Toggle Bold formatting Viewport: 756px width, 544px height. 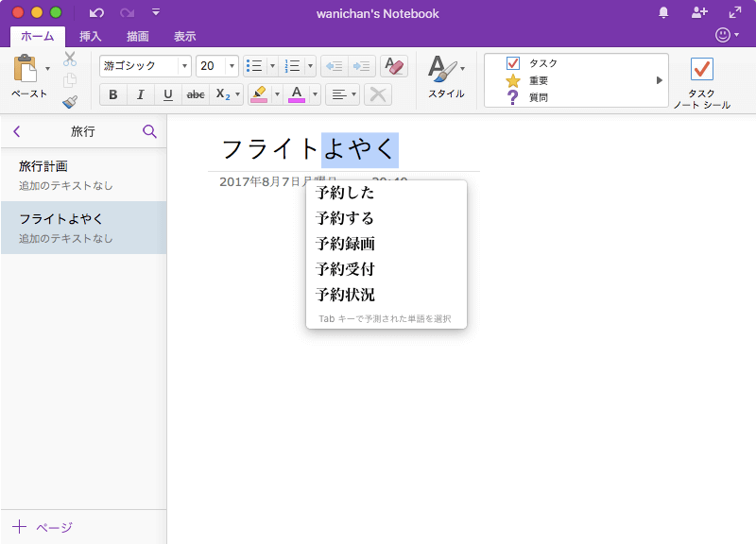[x=113, y=94]
